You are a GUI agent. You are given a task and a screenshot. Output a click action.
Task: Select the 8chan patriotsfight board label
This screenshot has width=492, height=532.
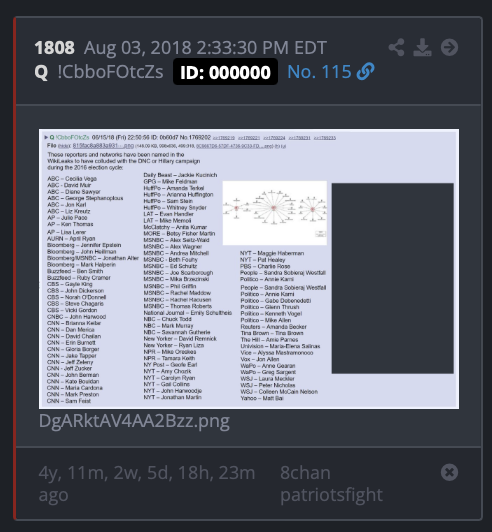click(x=331, y=483)
